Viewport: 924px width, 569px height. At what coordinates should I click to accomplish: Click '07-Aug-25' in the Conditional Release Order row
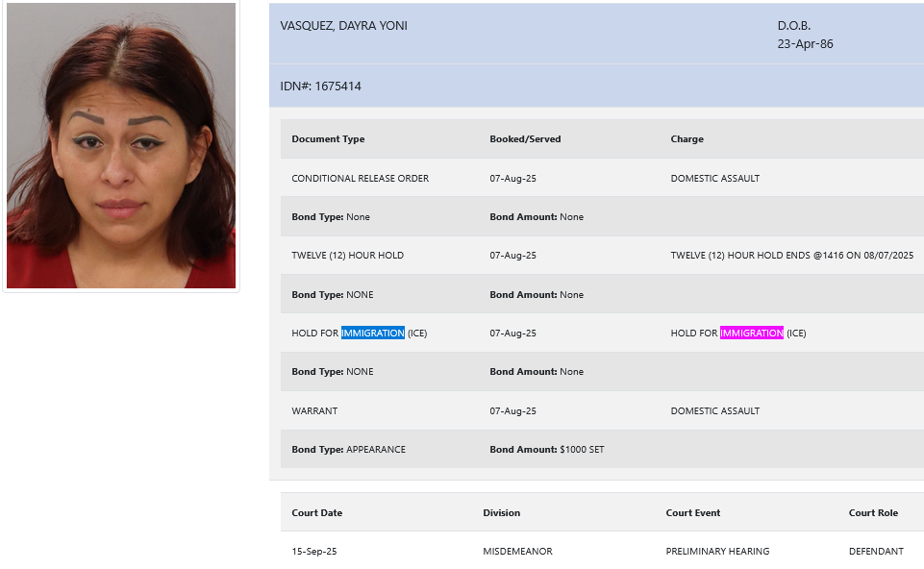point(512,179)
